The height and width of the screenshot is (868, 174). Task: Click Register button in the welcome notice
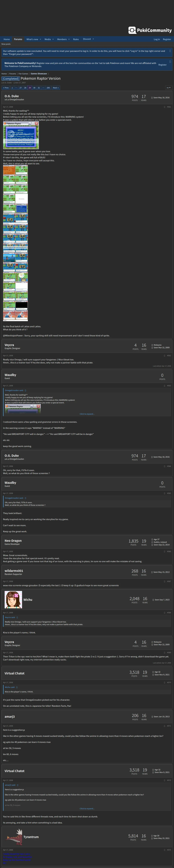click(x=163, y=65)
